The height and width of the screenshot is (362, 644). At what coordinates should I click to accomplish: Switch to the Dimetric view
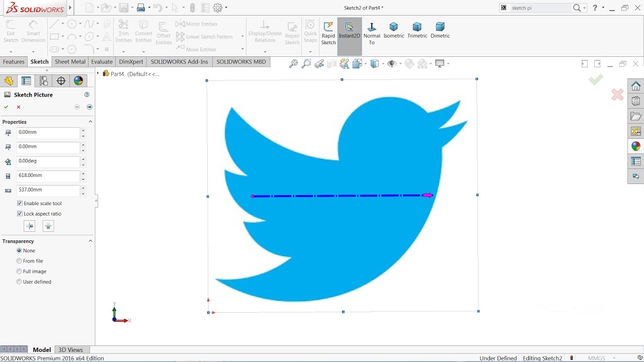tap(440, 31)
